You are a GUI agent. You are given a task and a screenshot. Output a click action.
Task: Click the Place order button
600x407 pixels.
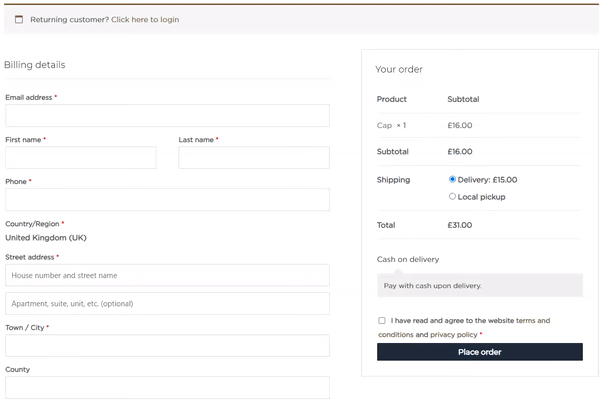[479, 352]
